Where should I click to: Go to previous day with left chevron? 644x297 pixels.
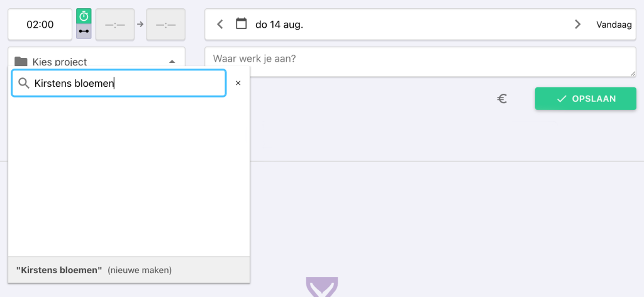[220, 25]
